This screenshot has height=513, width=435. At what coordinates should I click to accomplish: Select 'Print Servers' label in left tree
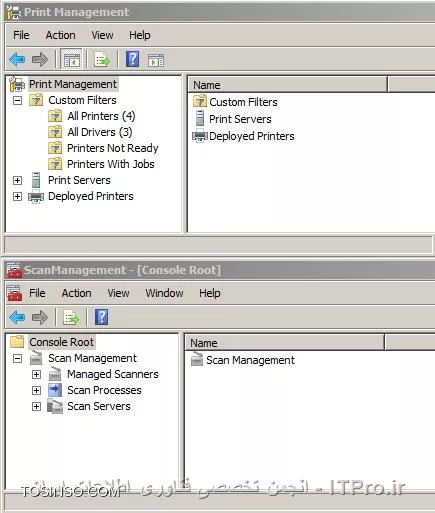pos(79,180)
